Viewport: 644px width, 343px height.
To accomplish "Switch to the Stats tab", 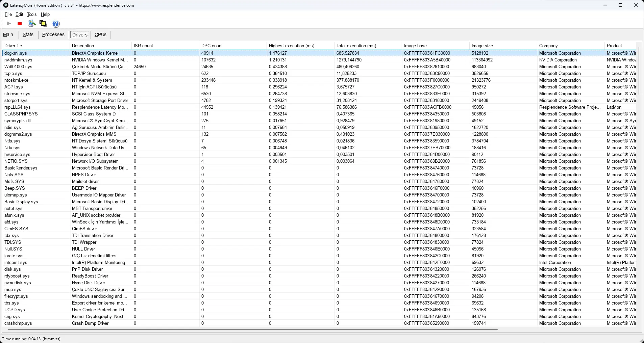I will point(28,34).
